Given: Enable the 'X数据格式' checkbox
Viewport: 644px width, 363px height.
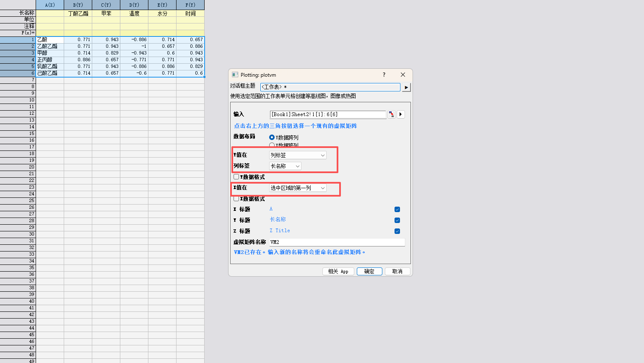Looking at the screenshot, I should (x=236, y=199).
